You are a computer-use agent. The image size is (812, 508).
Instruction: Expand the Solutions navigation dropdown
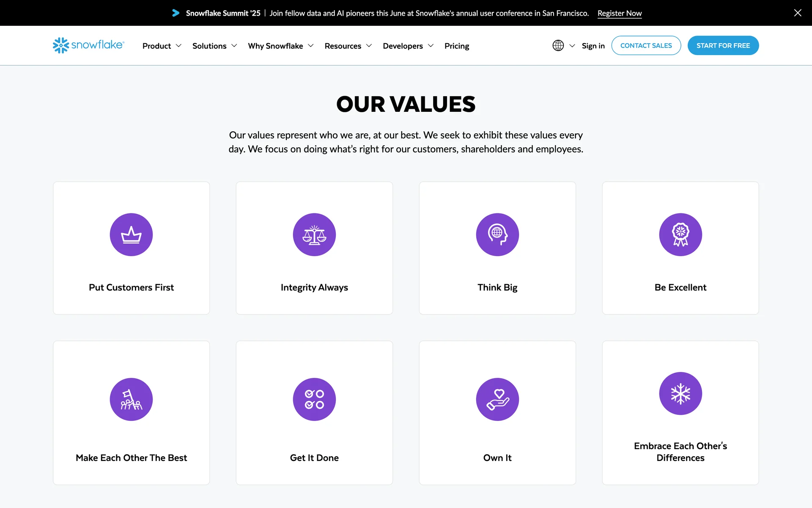[x=214, y=46]
